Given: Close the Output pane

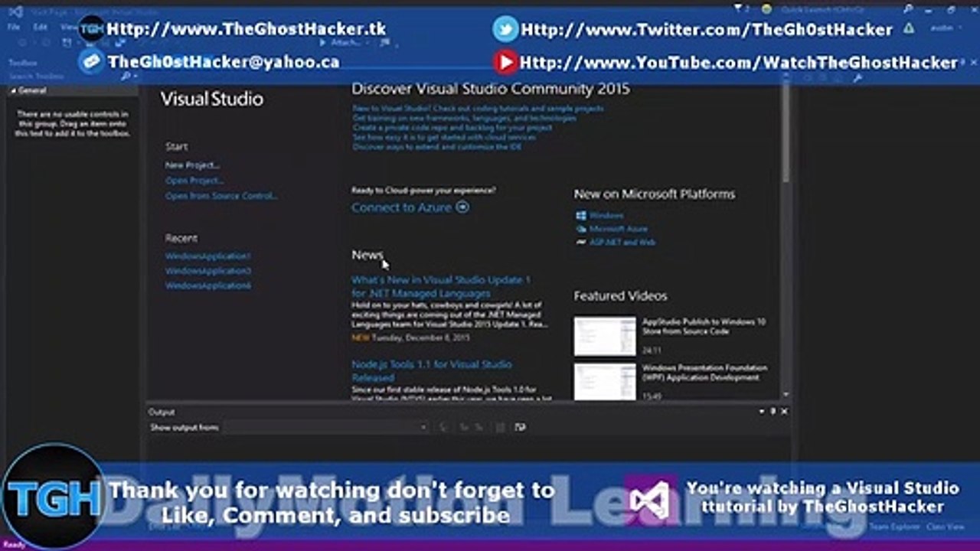Looking at the screenshot, I should pyautogui.click(x=784, y=412).
